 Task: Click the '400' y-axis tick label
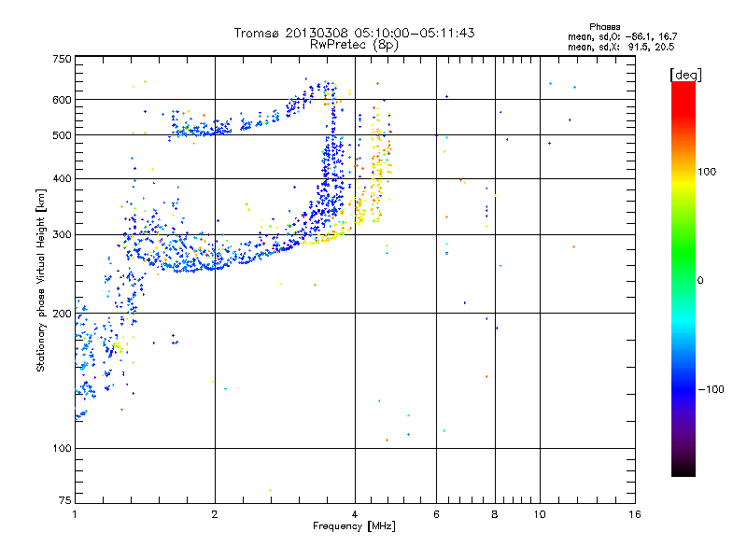click(x=62, y=179)
